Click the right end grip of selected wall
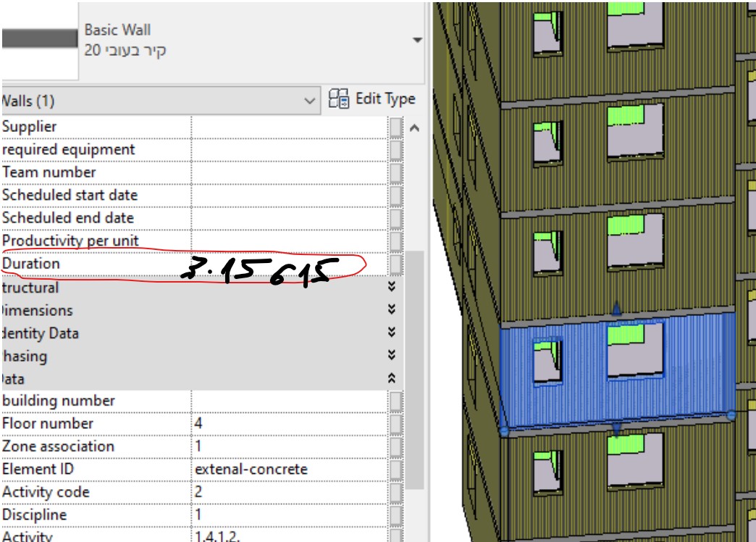This screenshot has height=542, width=756. [x=731, y=415]
